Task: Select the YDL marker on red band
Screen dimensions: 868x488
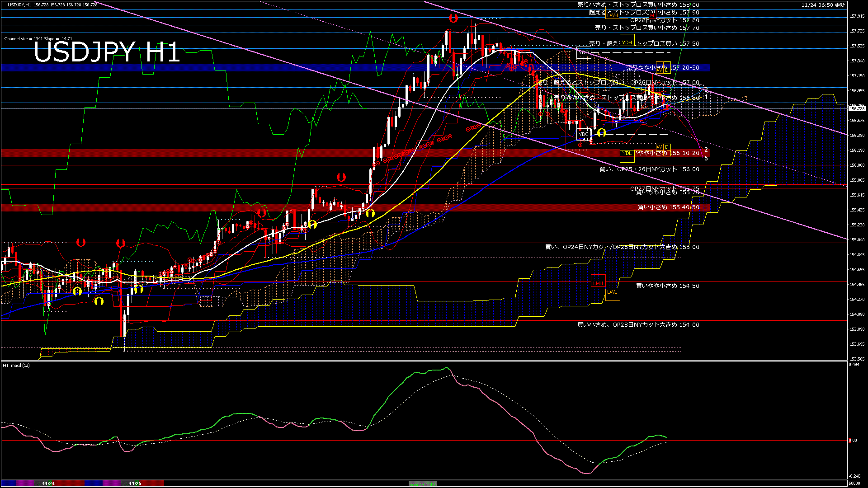Action: (627, 154)
